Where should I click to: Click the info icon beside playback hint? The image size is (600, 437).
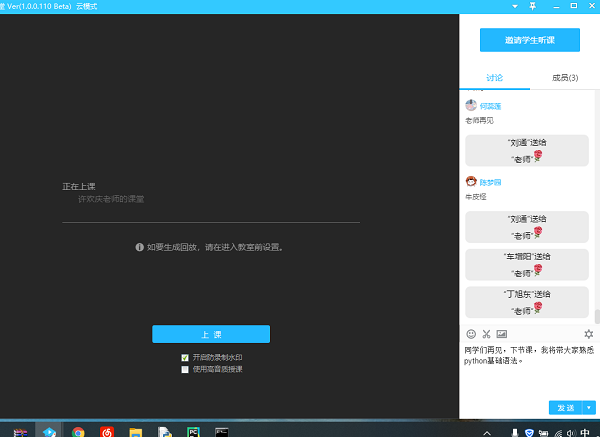(139, 246)
